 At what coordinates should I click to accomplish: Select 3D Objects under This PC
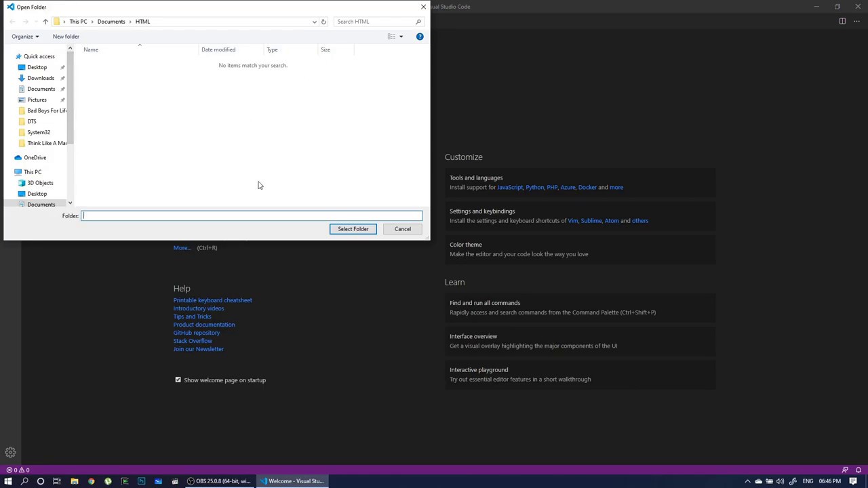[40, 183]
